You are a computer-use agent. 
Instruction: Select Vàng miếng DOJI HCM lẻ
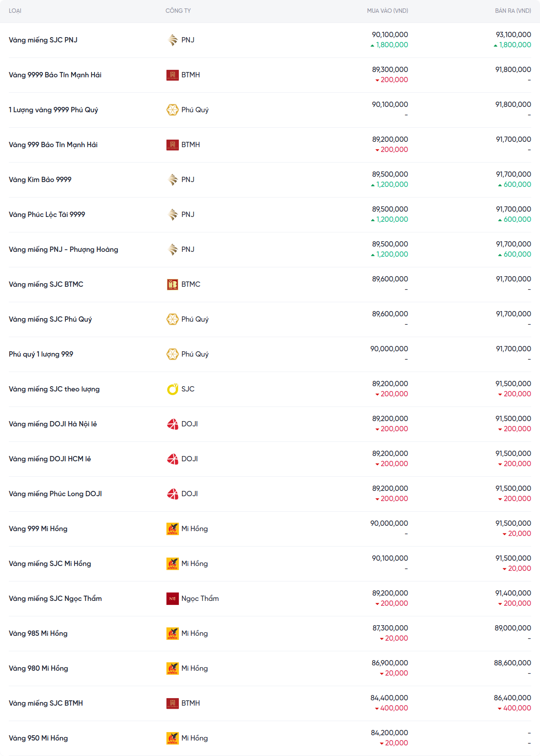(x=50, y=459)
